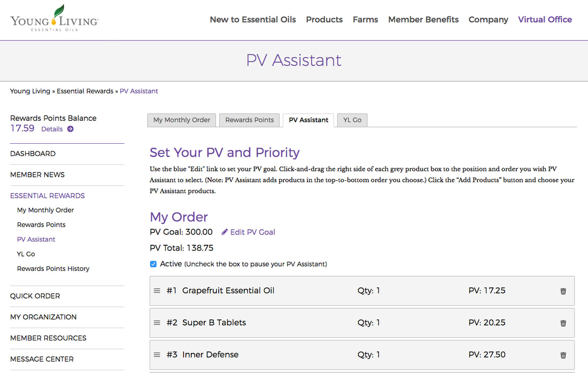Remove Super B Tablets using trash icon
The height and width of the screenshot is (373, 588).
point(563,323)
